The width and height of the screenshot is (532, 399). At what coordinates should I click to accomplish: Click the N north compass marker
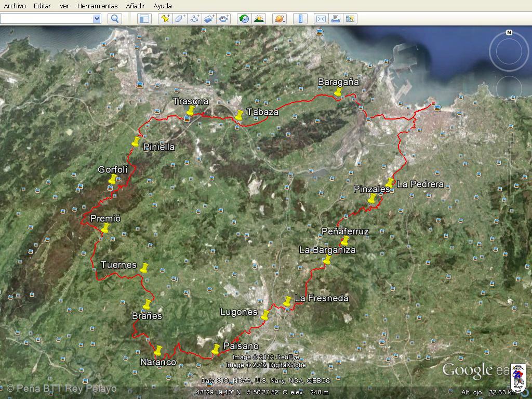(x=509, y=33)
